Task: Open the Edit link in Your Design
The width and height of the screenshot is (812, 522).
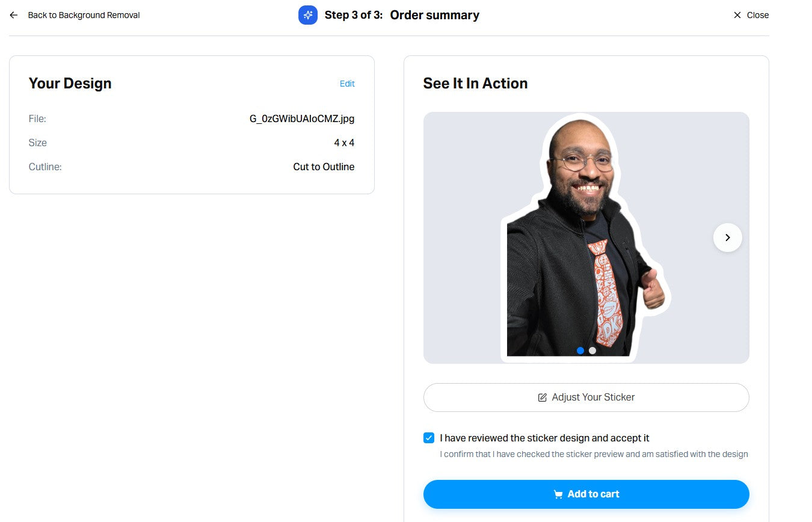Action: (347, 84)
